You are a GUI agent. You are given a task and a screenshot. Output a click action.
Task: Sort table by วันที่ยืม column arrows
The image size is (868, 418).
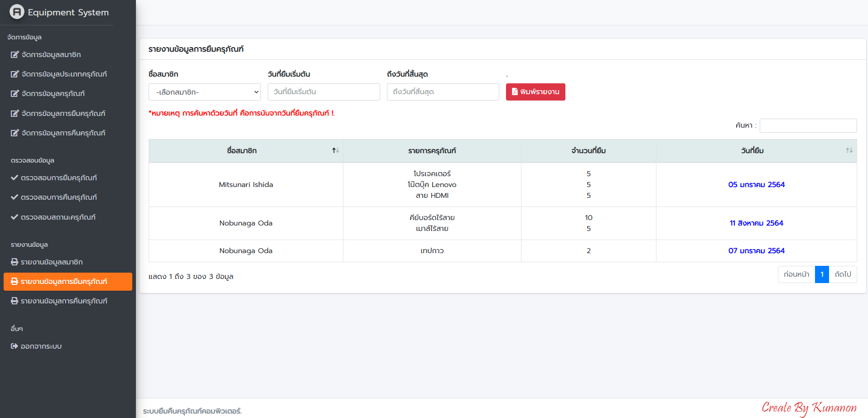coord(849,150)
